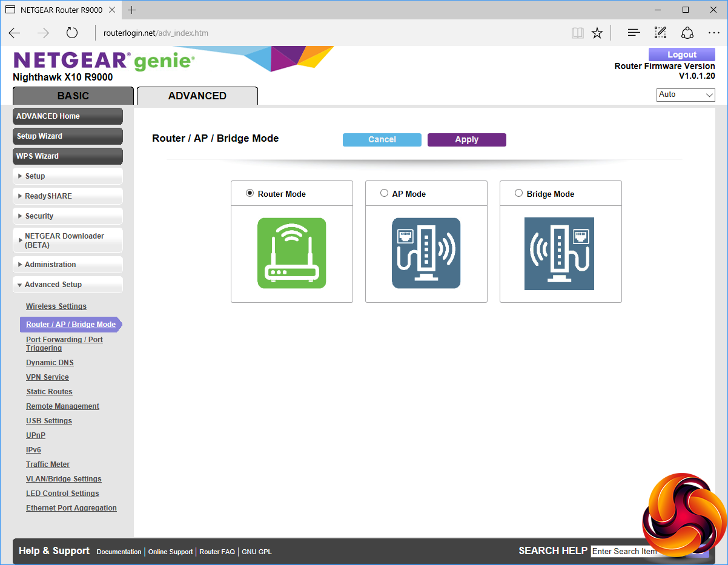Switch to the ADVANCED tab
Screen dimensions: 728x565
[x=197, y=96]
